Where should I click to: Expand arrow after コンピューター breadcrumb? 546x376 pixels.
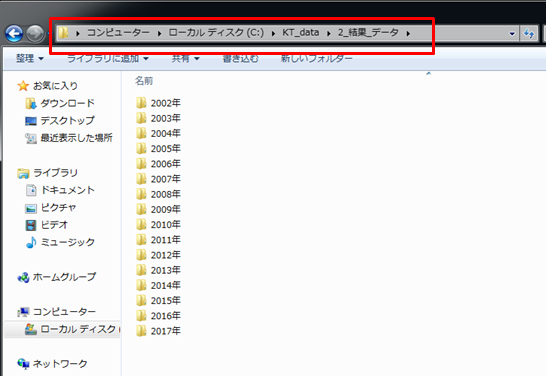click(x=159, y=33)
